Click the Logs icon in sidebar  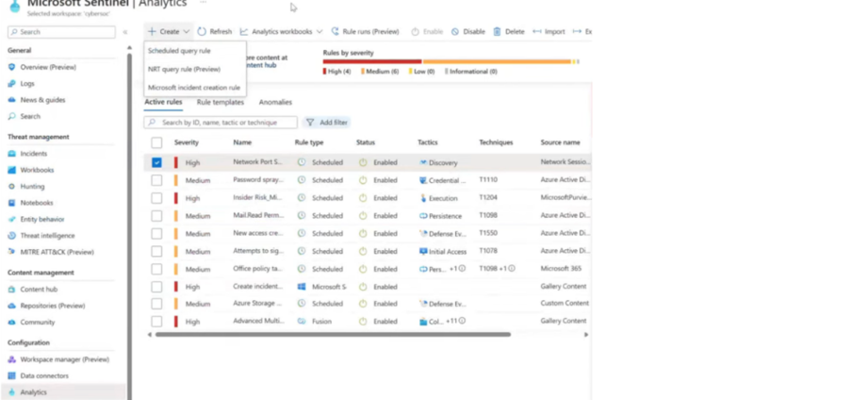click(x=11, y=84)
